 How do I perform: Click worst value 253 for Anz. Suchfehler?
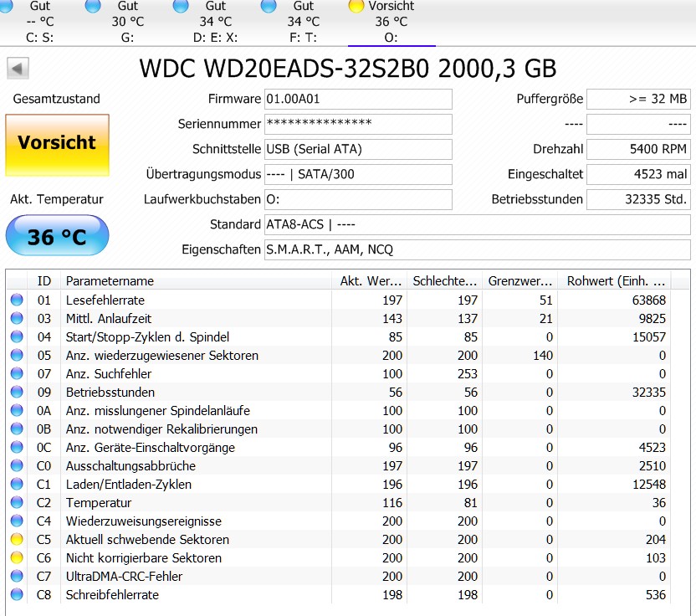468,374
